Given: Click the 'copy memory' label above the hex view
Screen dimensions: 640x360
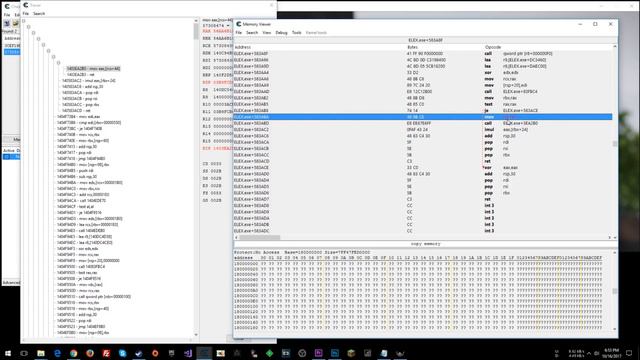Looking at the screenshot, I should point(425,244).
